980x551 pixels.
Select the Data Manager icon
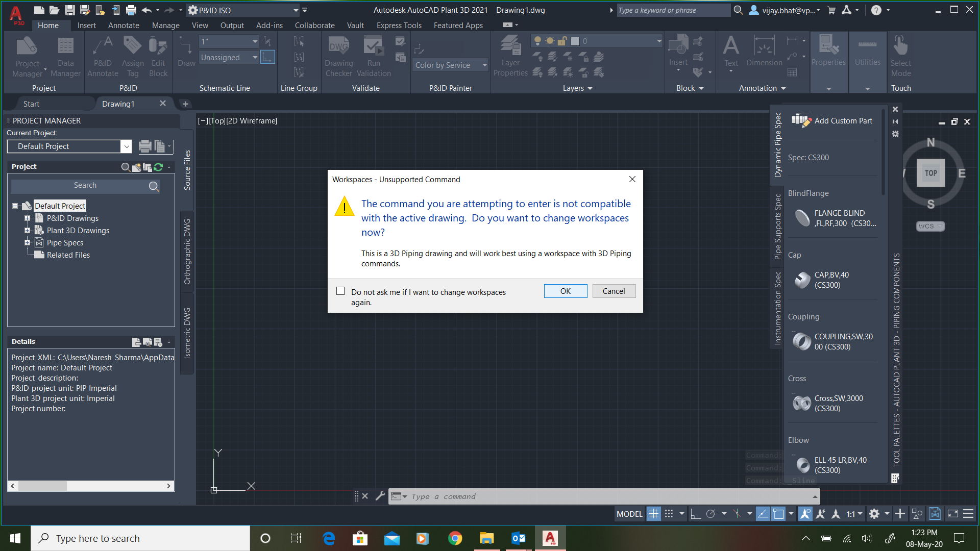click(x=65, y=56)
